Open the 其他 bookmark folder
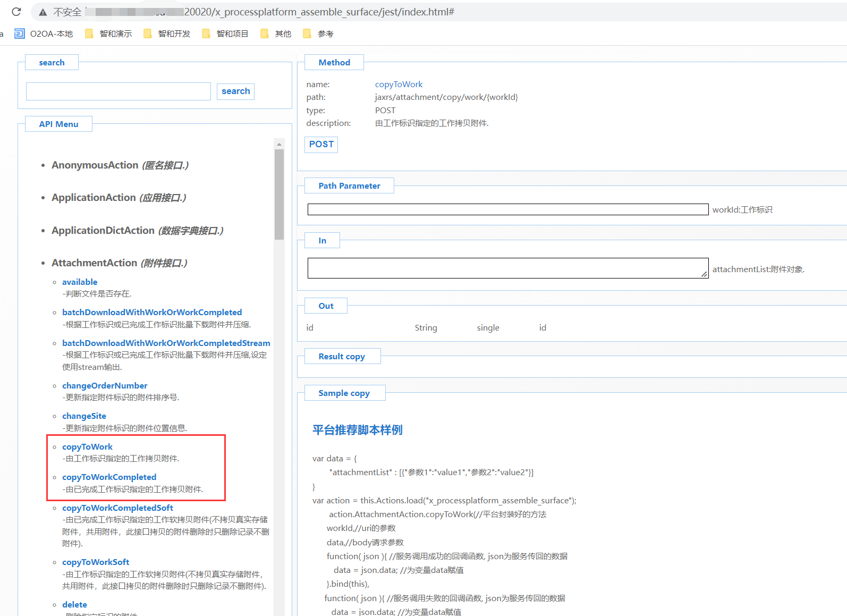The height and width of the screenshot is (616, 847). click(x=276, y=33)
